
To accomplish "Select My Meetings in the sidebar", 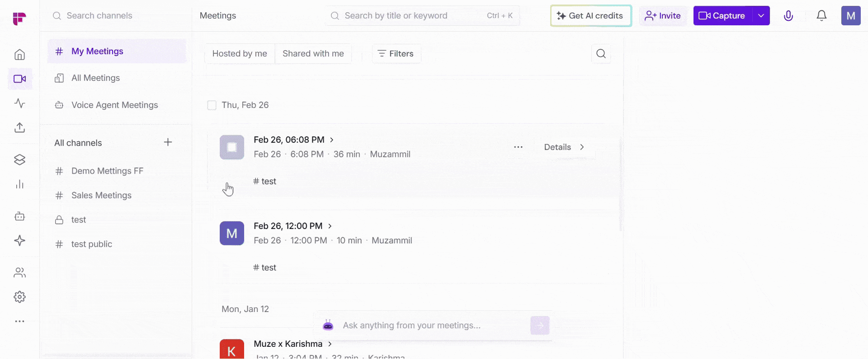I will point(117,51).
